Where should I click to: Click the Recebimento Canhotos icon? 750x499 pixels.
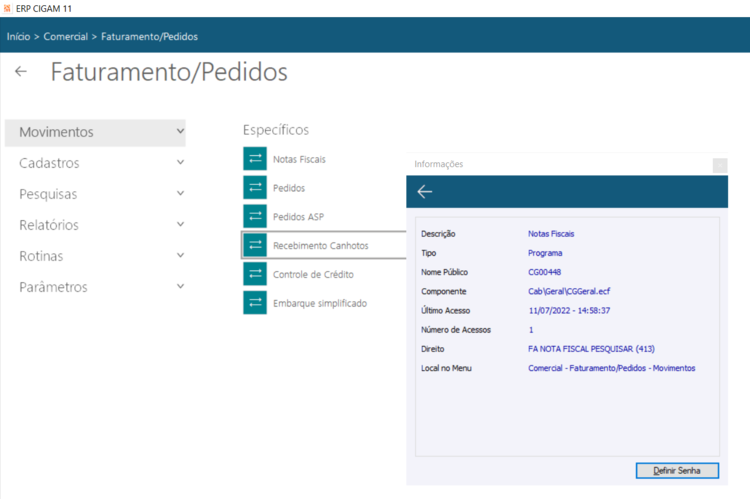(x=255, y=245)
